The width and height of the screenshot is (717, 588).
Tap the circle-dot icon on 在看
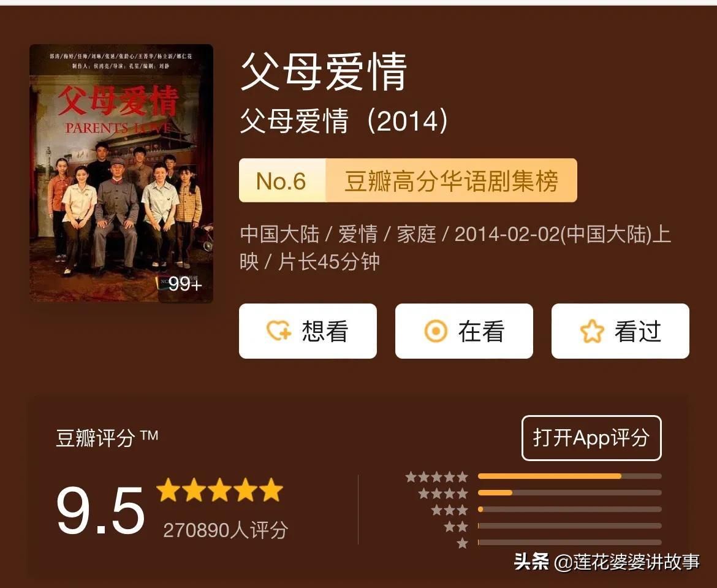click(x=436, y=331)
